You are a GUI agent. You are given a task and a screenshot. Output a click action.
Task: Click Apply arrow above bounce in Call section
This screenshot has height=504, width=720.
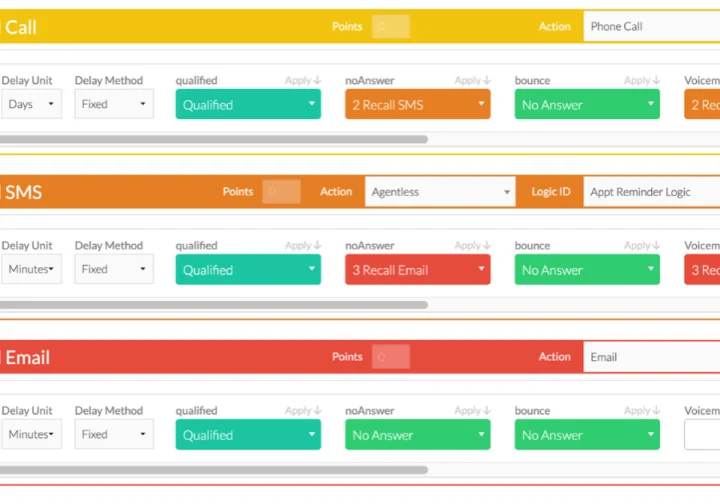coord(642,80)
